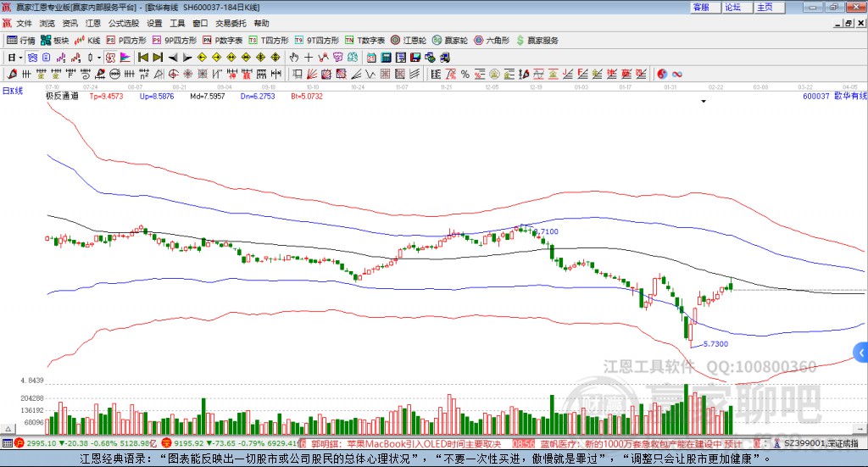Image resolution: width=868 pixels, height=467 pixels.
Task: Click the SZ399001 深证成指 status entry
Action: click(821, 443)
